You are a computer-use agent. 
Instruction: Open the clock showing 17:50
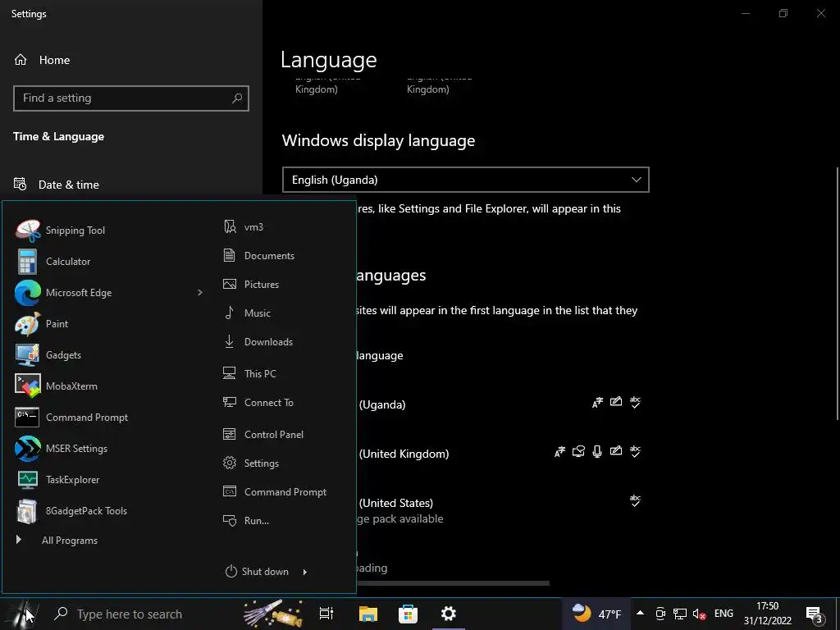[768, 614]
